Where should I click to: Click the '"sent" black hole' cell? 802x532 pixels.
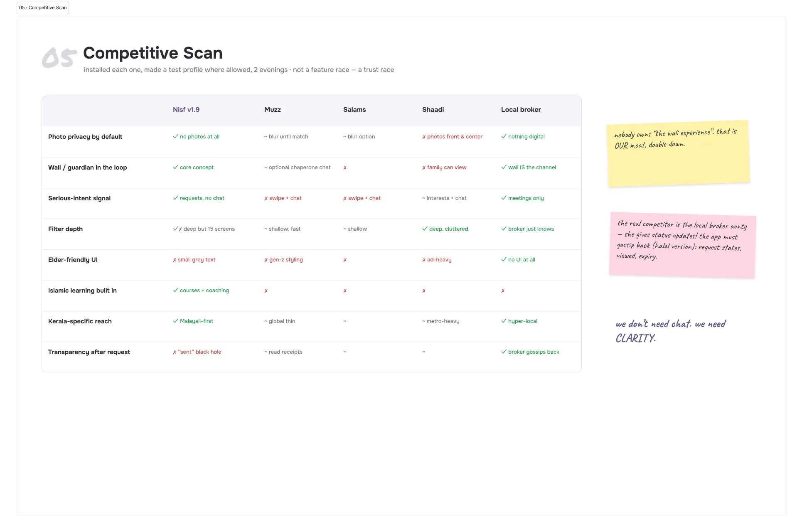(x=197, y=352)
